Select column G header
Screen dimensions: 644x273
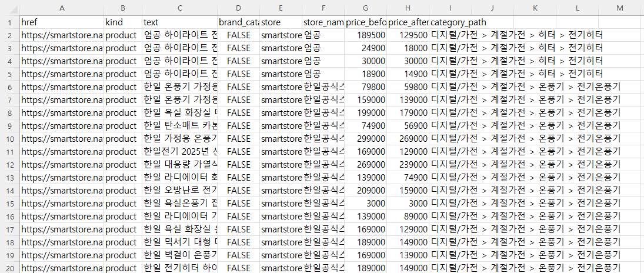coord(366,8)
